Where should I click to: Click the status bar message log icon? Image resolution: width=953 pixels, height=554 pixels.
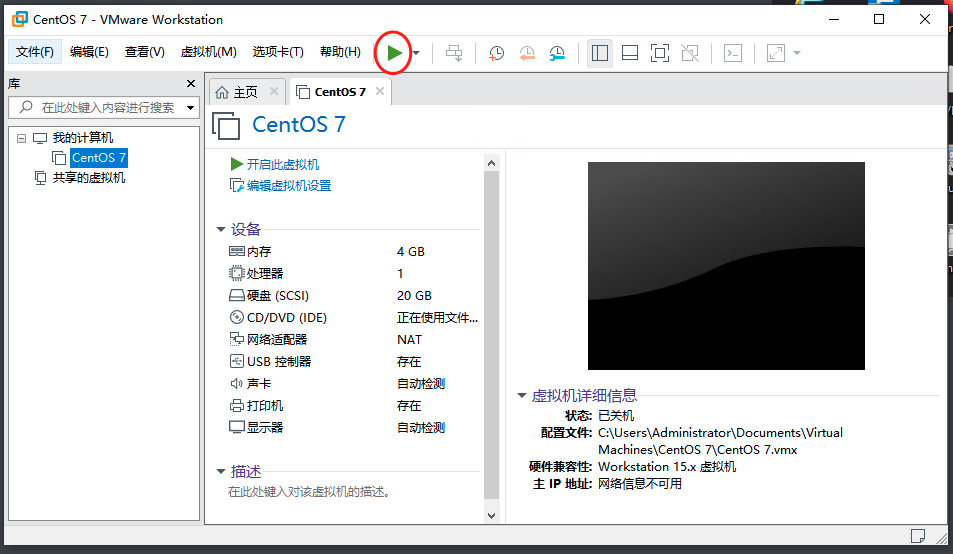918,536
